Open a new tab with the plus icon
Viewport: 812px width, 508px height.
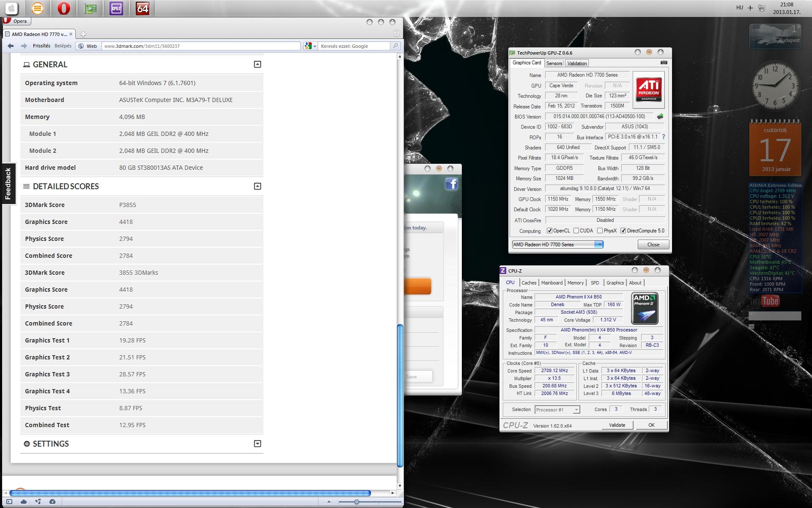[x=83, y=34]
